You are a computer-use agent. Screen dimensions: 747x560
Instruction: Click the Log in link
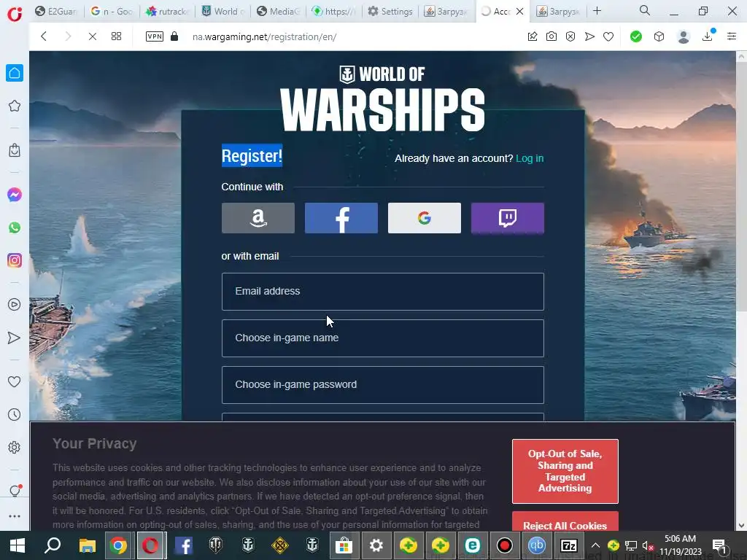point(530,158)
